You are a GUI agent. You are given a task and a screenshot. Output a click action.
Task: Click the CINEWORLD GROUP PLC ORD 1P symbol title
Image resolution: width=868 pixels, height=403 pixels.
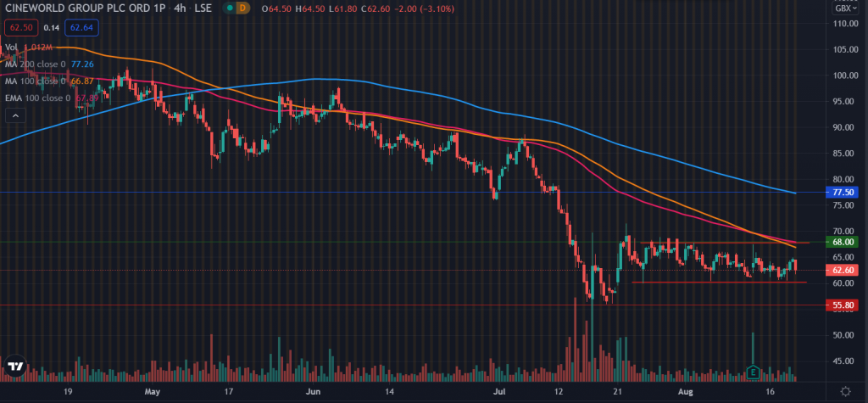[84, 8]
